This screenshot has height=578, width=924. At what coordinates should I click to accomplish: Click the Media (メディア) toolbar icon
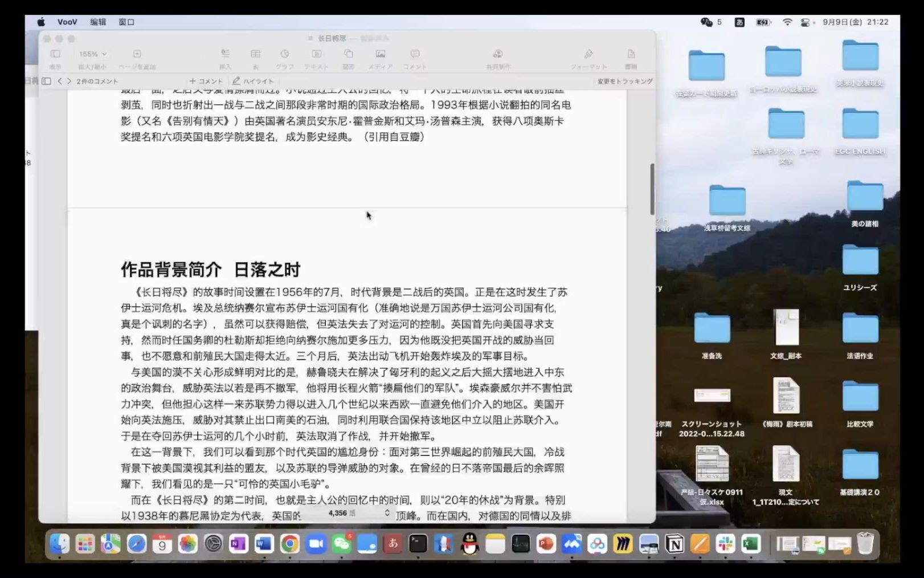pos(380,54)
